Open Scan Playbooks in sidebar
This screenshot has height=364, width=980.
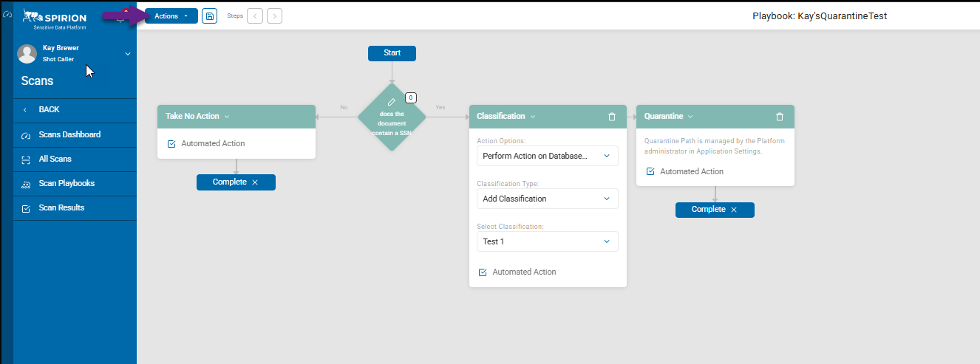pos(67,184)
